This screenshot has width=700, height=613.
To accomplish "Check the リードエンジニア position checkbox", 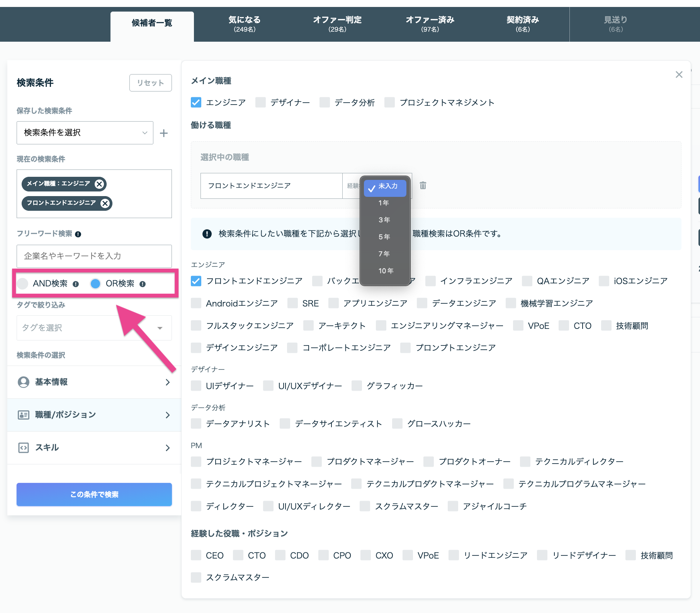I will 454,555.
